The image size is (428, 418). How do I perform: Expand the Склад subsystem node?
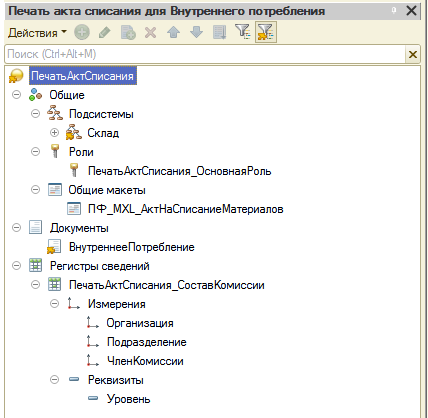54,133
